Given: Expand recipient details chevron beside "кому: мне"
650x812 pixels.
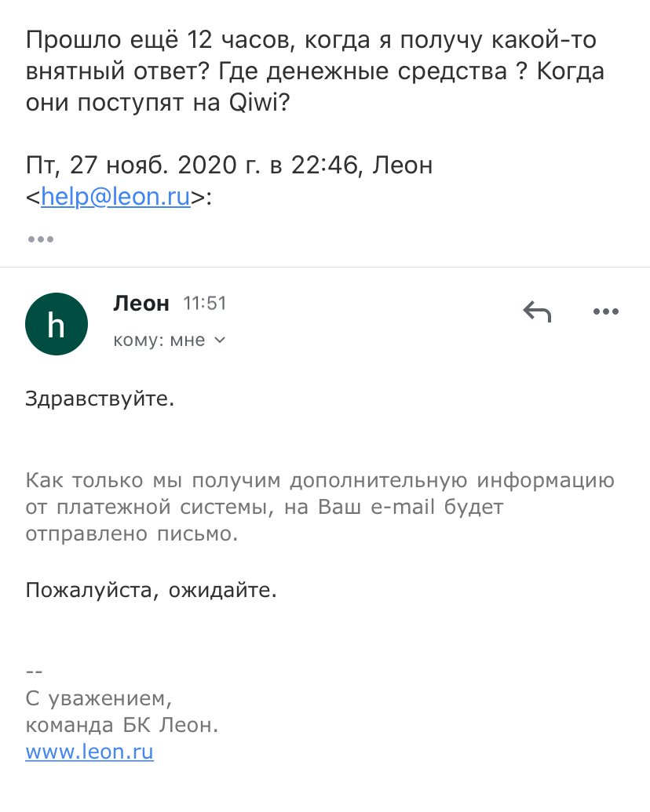Looking at the screenshot, I should [x=220, y=340].
